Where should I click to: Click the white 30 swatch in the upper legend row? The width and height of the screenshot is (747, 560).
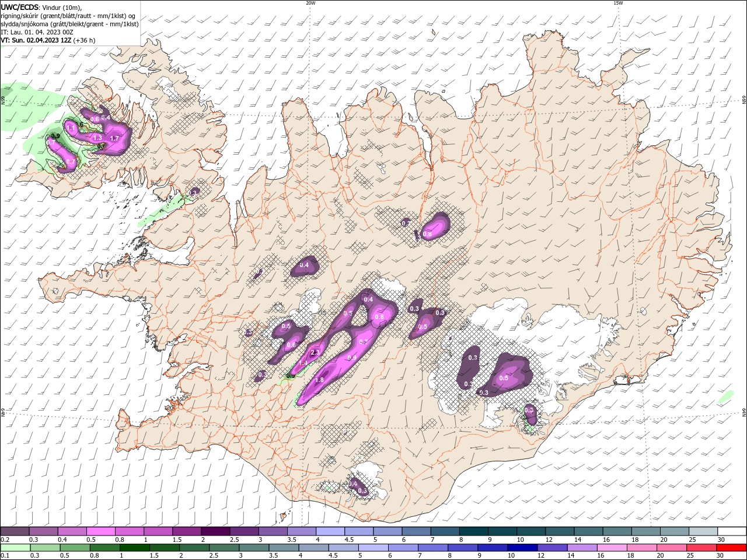731,531
